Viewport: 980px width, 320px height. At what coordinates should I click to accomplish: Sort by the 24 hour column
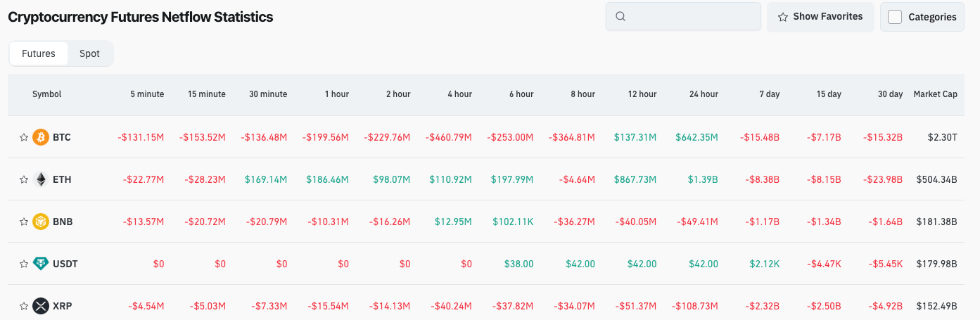coord(704,94)
